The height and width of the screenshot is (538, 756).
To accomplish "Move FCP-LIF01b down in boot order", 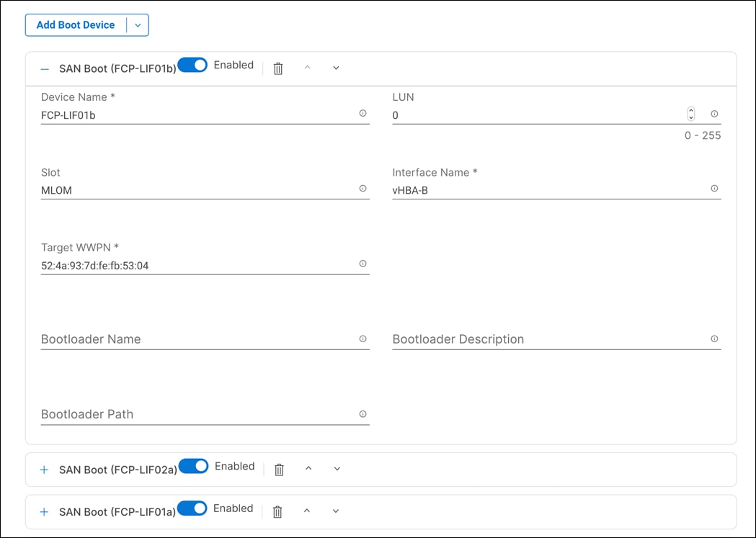I will (335, 67).
